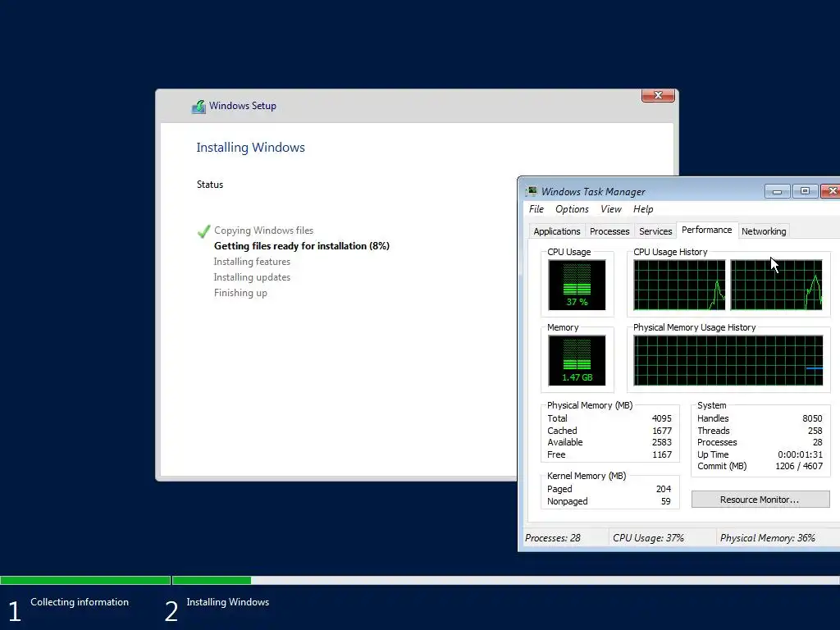Click the Task Manager title bar icon
840x630 pixels.
point(532,191)
